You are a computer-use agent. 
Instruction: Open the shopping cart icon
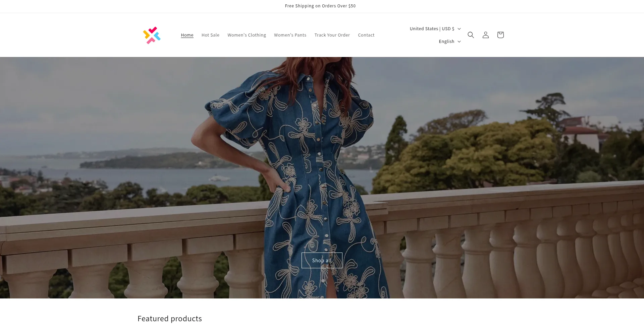(x=500, y=35)
